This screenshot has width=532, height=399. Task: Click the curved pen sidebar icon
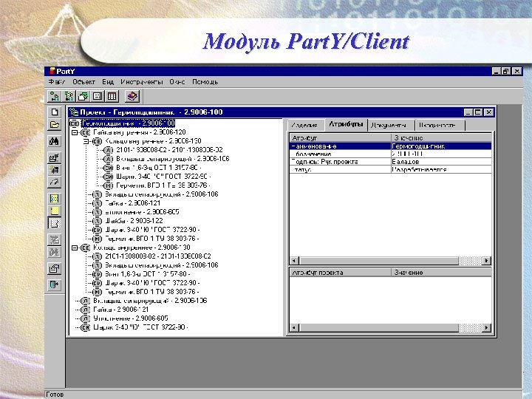(x=54, y=183)
